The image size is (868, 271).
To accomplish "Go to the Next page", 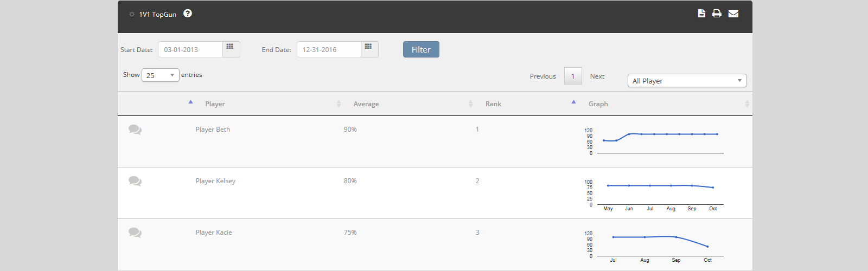I will (597, 76).
